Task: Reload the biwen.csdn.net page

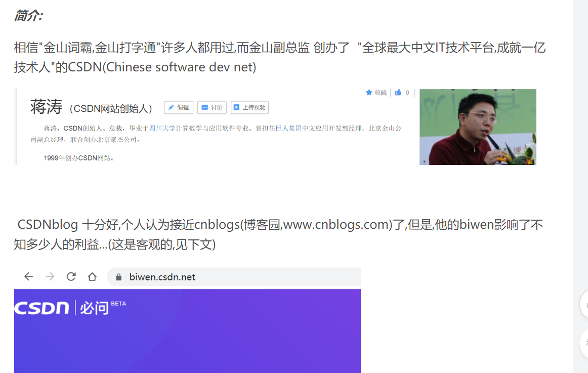Action: pyautogui.click(x=71, y=277)
